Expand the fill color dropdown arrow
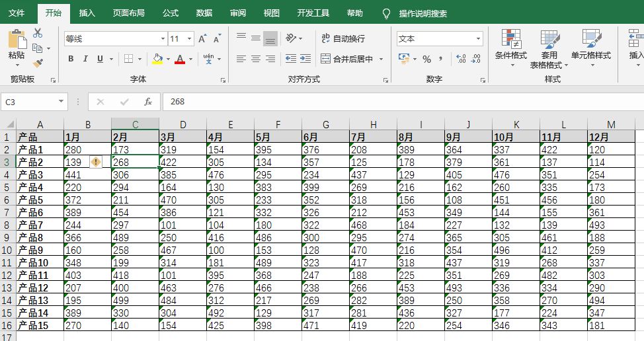The height and width of the screenshot is (341, 644). (168, 59)
